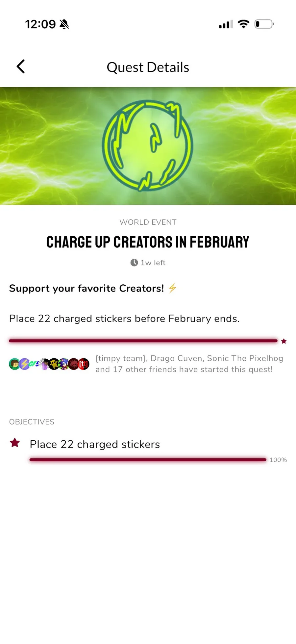Tap the green character friend avatar
This screenshot has height=644, width=296.
click(x=14, y=364)
